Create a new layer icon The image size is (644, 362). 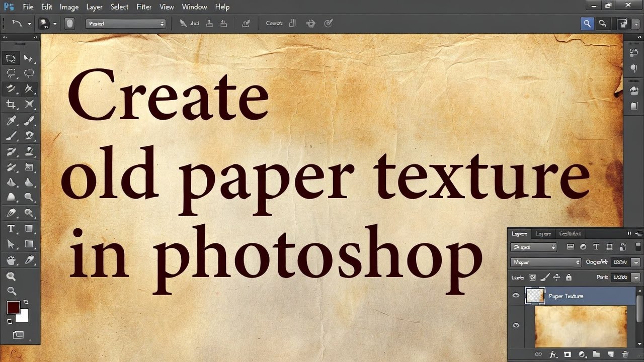point(610,354)
